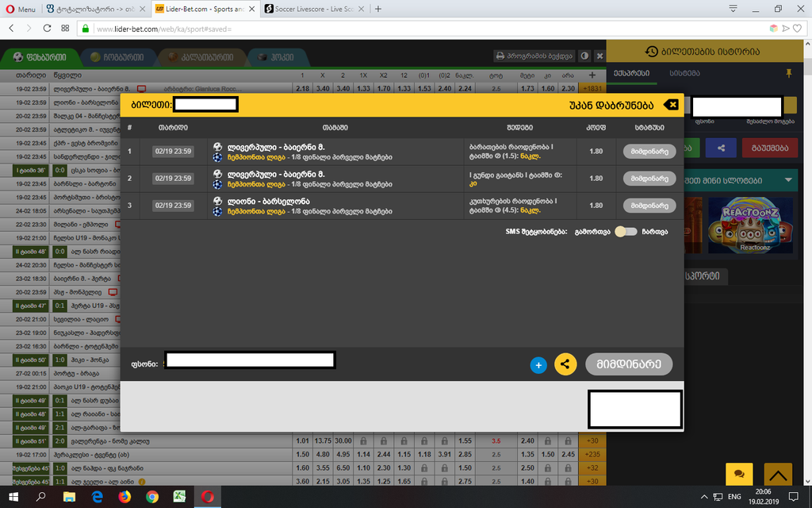
Task: Click Champions League icon in ticket row 1
Action: tap(217, 157)
